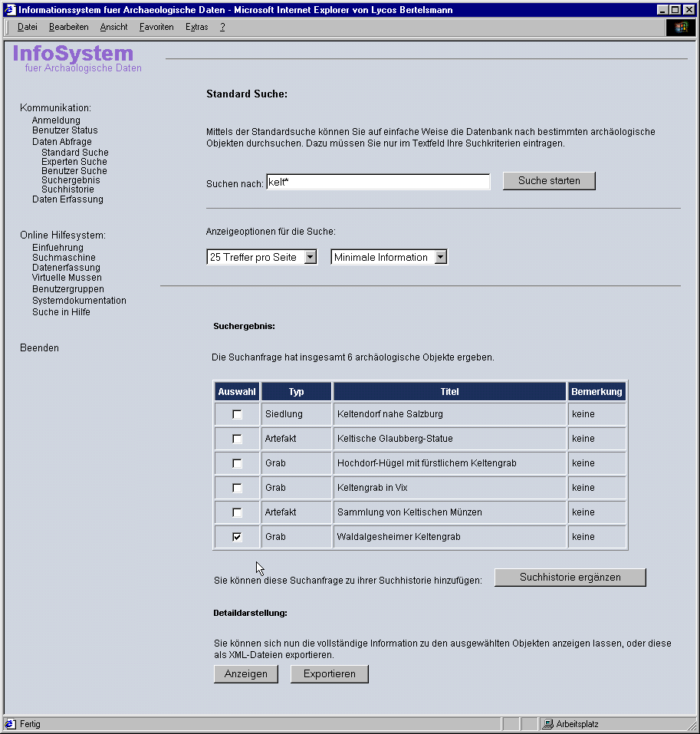Image resolution: width=700 pixels, height=734 pixels.
Task: Open the Datenerfassung help link
Action: point(66,267)
